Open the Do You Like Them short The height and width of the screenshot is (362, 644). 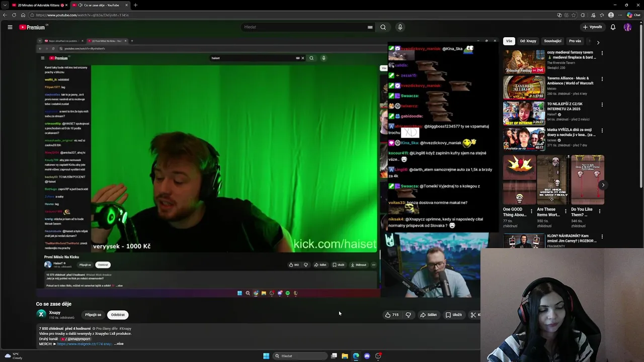(587, 179)
